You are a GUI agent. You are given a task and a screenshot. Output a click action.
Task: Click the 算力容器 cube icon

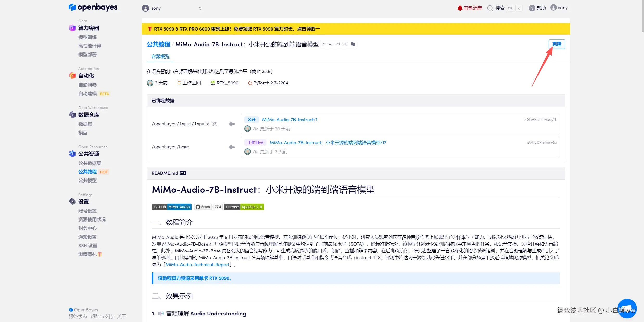coord(72,28)
